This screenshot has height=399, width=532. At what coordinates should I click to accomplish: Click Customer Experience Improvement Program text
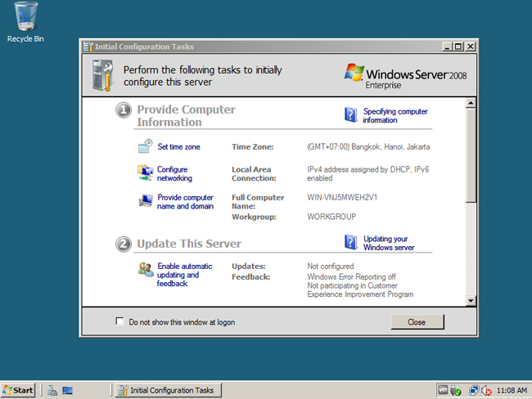[x=360, y=290]
